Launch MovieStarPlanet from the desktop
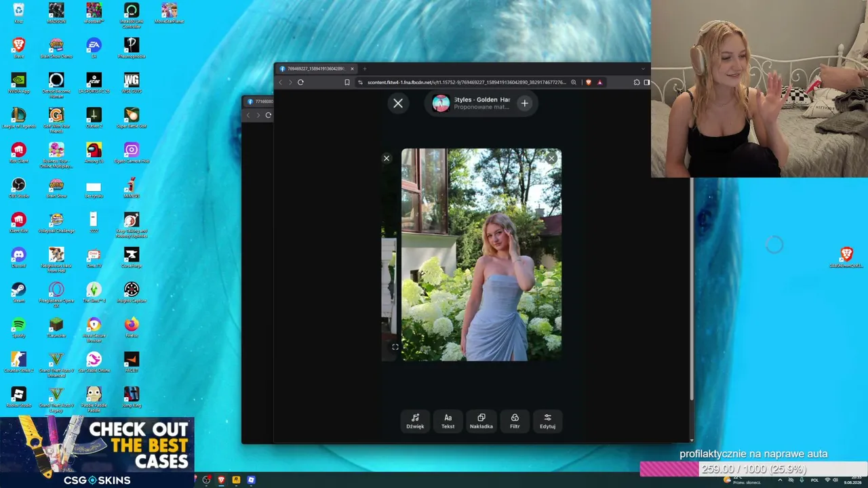868x488 pixels. (x=170, y=12)
